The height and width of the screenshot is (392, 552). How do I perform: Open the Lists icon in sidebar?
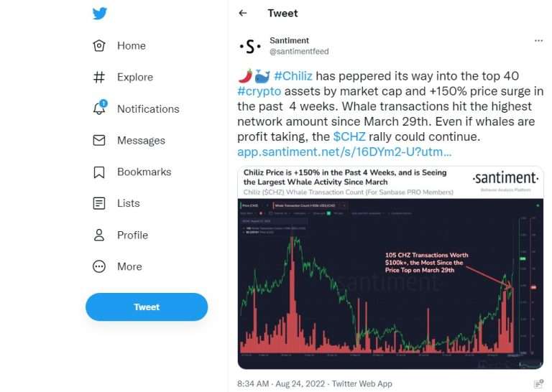coord(99,203)
